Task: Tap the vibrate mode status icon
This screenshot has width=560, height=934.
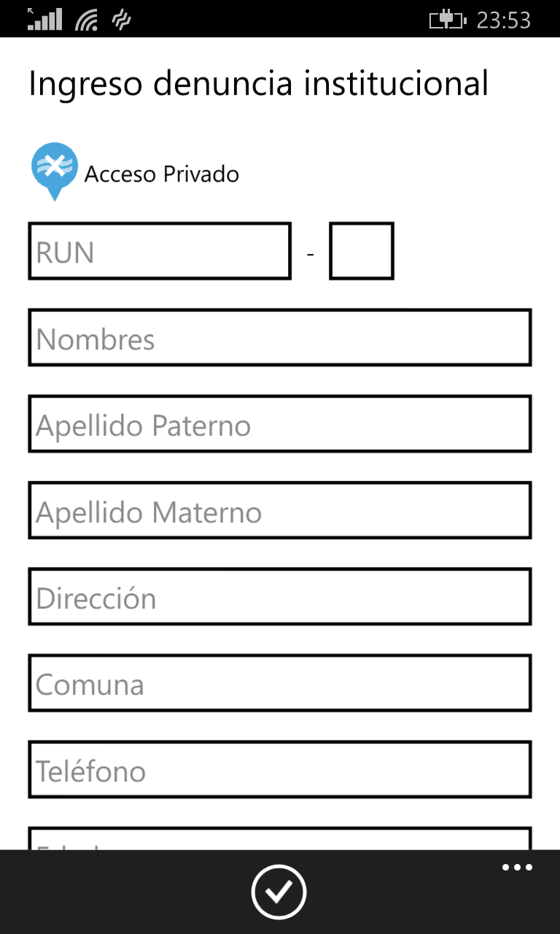Action: pyautogui.click(x=121, y=20)
